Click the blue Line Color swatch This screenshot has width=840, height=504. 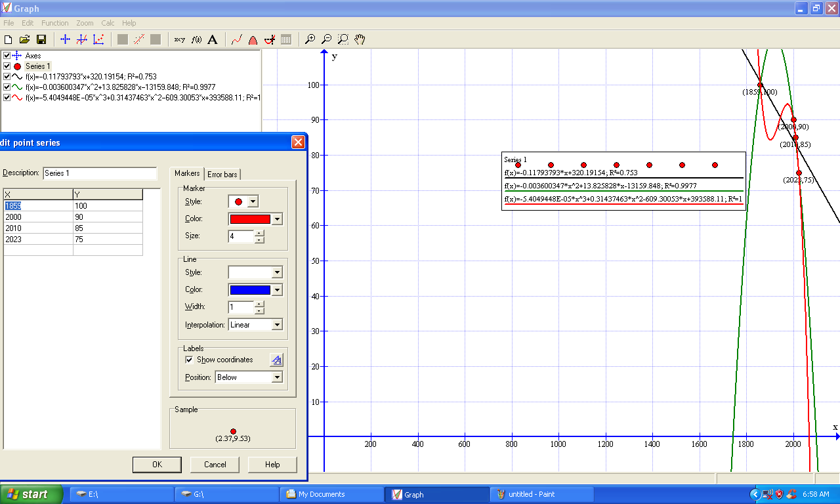point(250,289)
